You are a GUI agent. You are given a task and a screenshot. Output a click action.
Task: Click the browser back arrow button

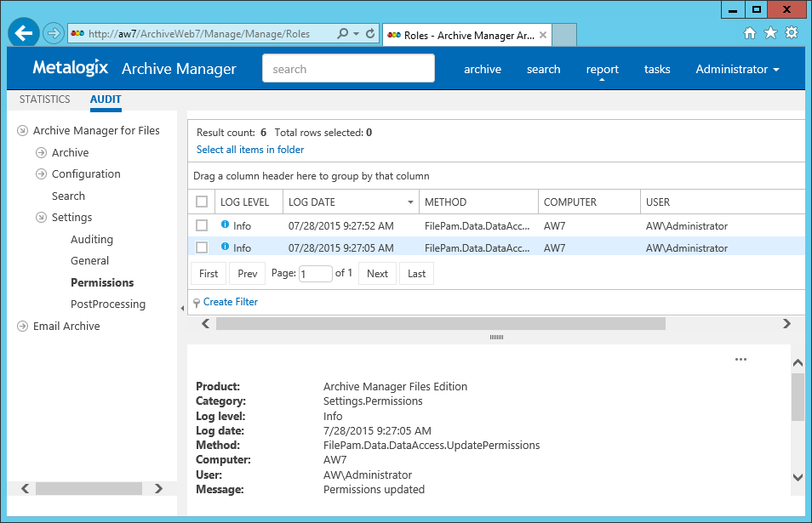(x=24, y=33)
